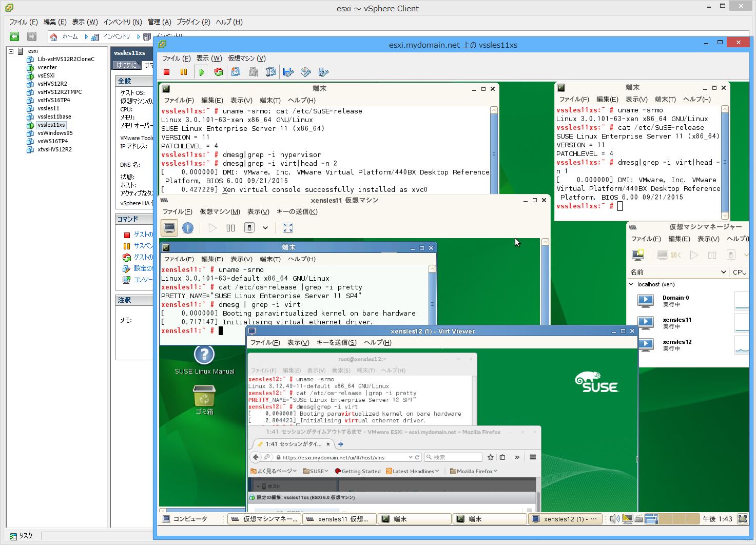
Task: Go back with green arrow in vSphere Client
Action: click(14, 36)
